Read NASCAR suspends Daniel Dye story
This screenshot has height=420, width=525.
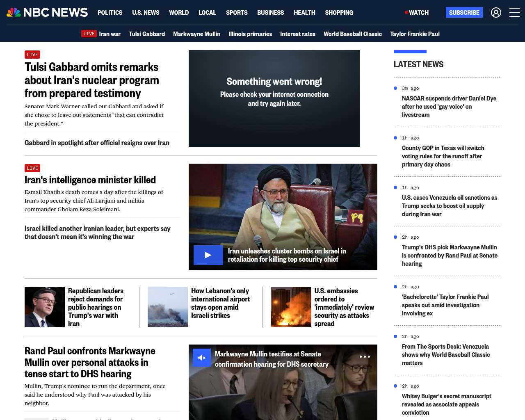click(x=449, y=107)
